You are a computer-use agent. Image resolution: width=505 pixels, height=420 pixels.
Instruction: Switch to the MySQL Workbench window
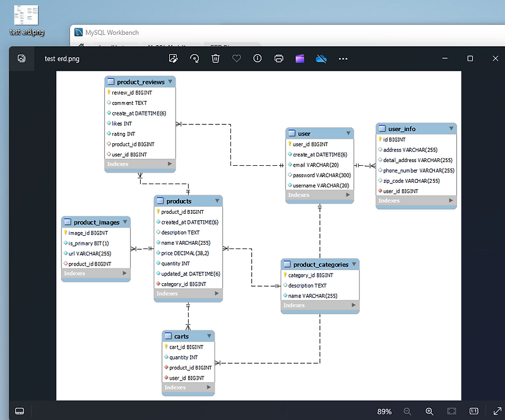[x=126, y=32]
